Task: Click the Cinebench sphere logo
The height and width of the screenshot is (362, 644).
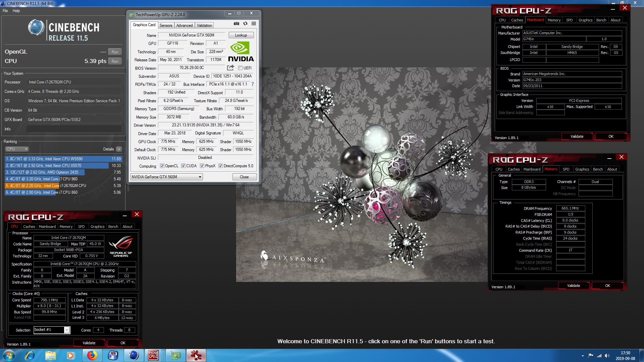Action: (36, 28)
